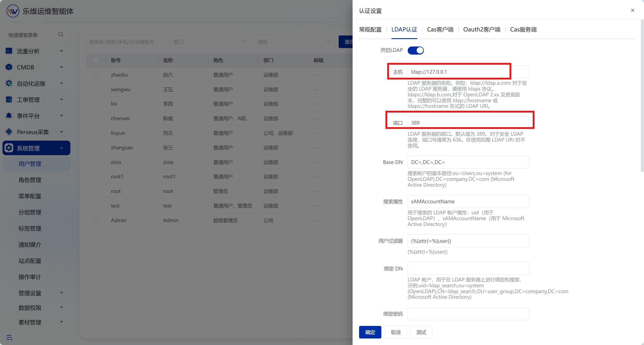This screenshot has height=345, width=644.
Task: Check the Admin row checkbox
Action: click(x=96, y=220)
